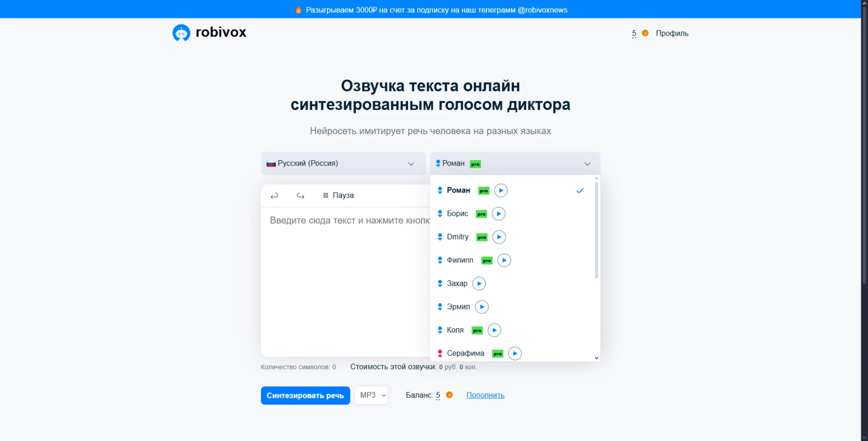Open the Профиль menu
The width and height of the screenshot is (868, 441).
pos(672,33)
